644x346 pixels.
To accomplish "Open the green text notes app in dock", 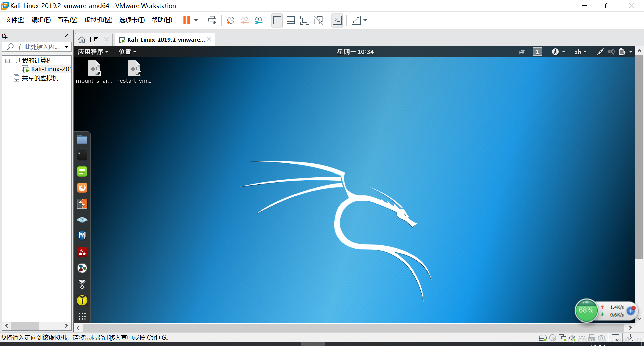I will [82, 171].
